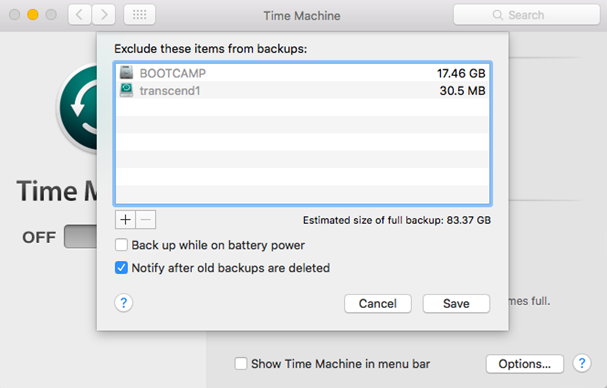Click the BOOTCAMP drive icon
This screenshot has height=388, width=607.
click(126, 72)
